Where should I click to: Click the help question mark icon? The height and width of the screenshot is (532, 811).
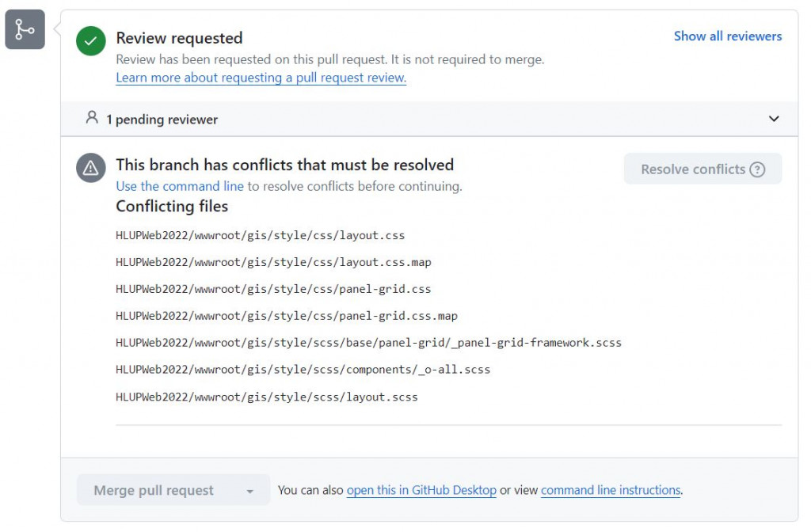[x=757, y=169]
